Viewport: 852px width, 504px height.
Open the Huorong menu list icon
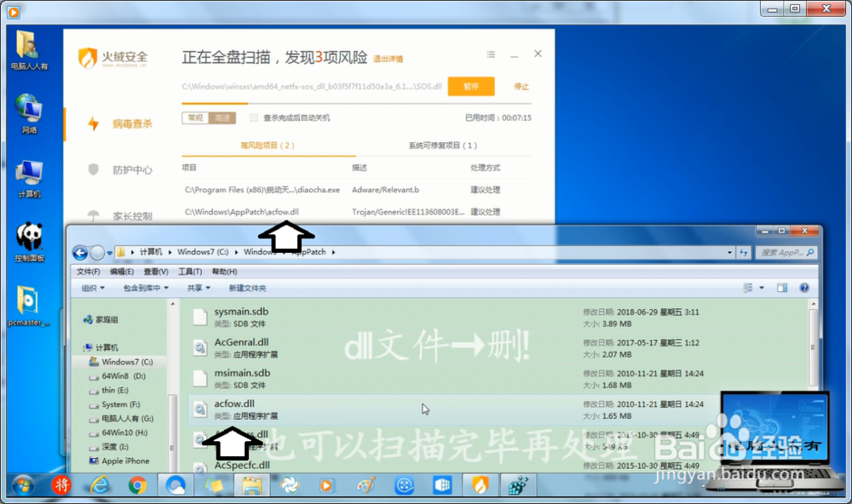pos(491,54)
